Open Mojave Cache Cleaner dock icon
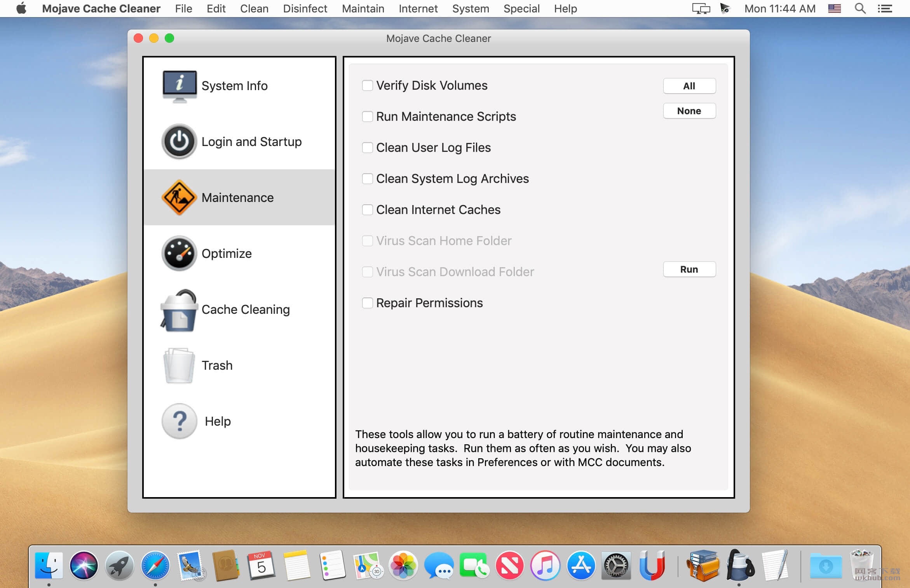Viewport: 910px width, 588px height. tap(740, 565)
